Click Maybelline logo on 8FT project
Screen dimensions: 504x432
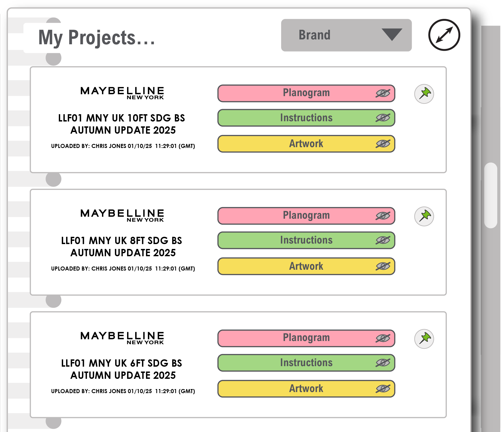(122, 215)
